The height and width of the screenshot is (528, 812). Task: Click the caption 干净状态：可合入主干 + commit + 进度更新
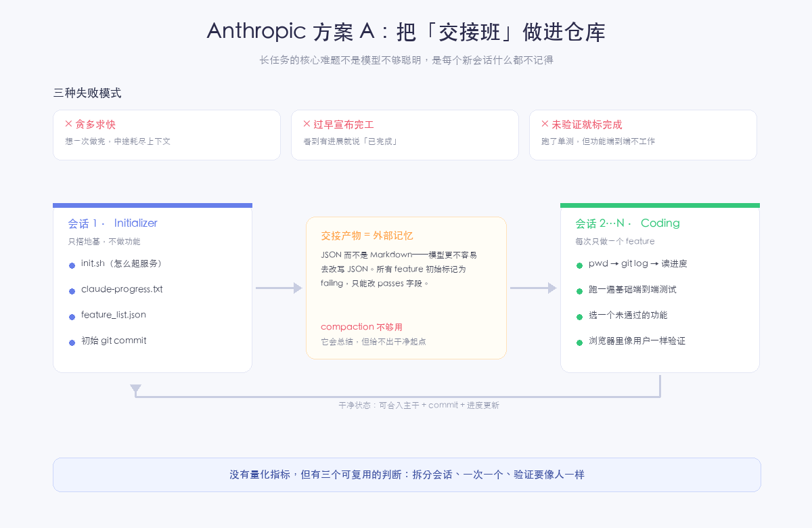pos(419,405)
